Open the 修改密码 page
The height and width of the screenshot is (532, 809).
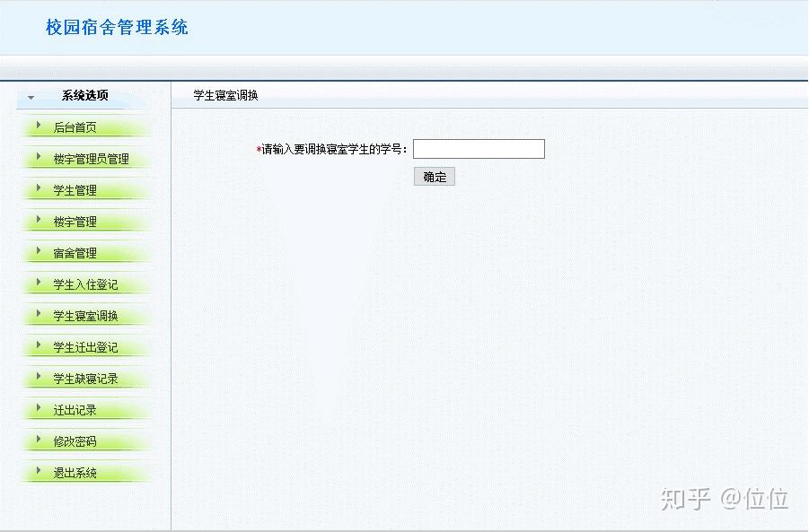tap(76, 440)
